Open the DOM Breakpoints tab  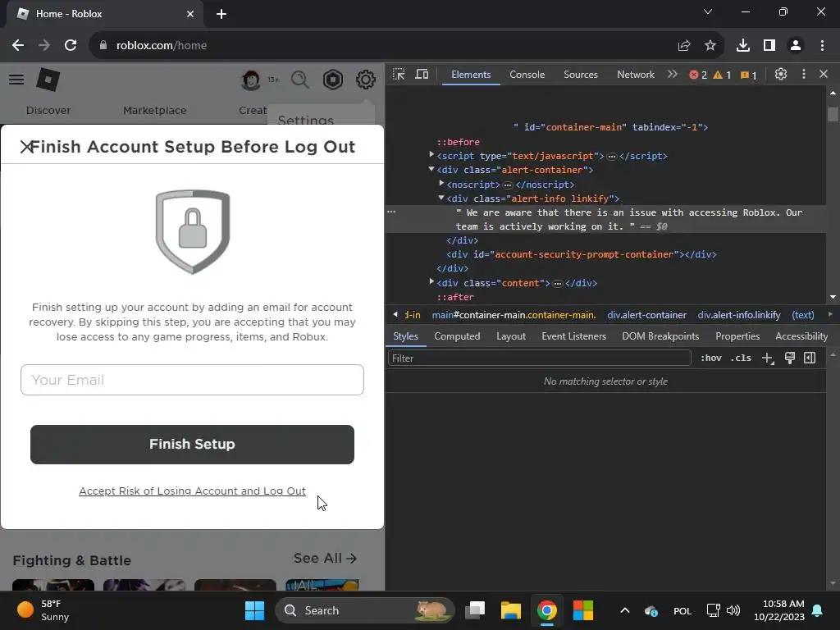pos(660,336)
